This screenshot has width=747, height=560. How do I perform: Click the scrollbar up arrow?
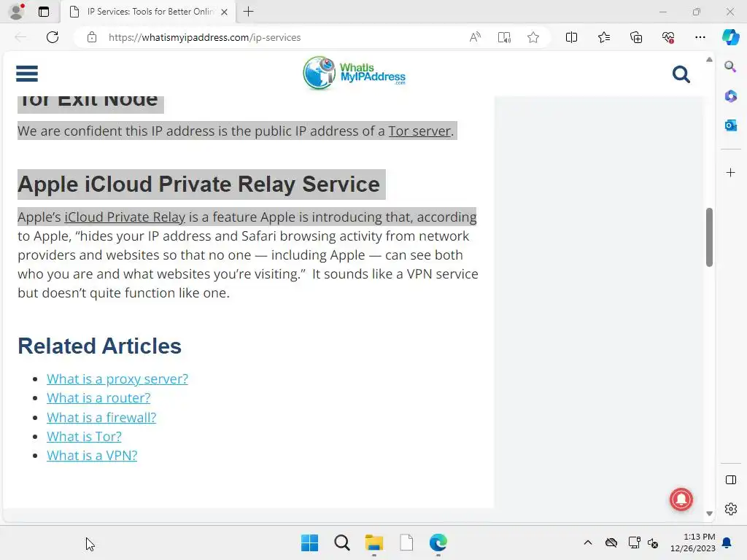pyautogui.click(x=709, y=60)
